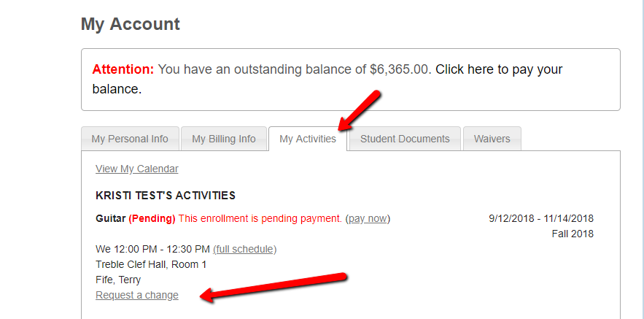
Task: Click the "pay now" link
Action: [368, 218]
